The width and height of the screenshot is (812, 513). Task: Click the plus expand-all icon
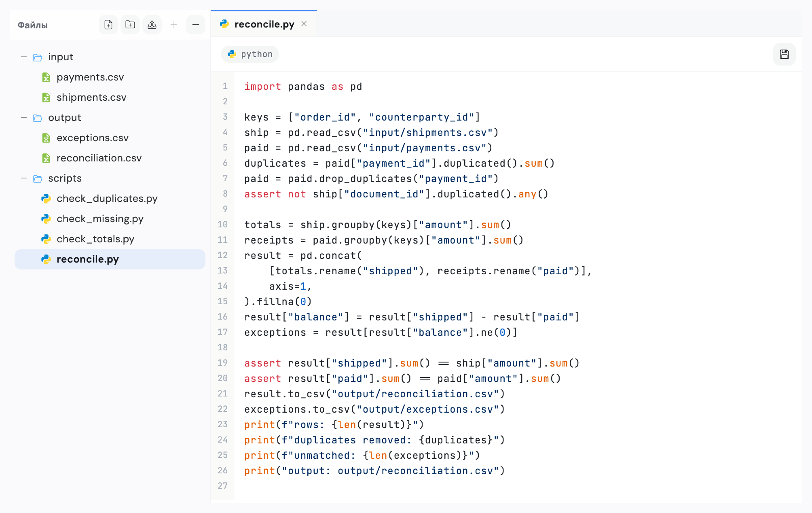coord(174,25)
